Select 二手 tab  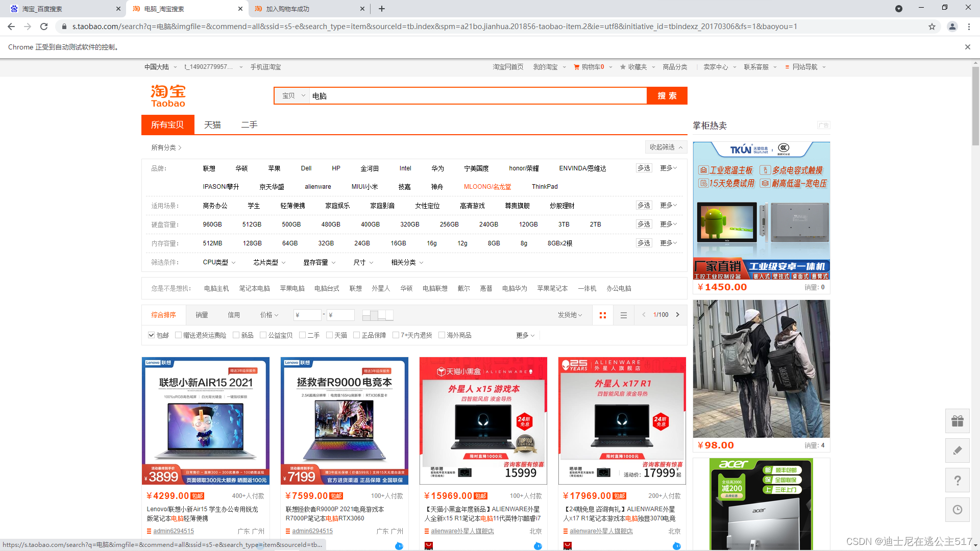click(x=249, y=125)
